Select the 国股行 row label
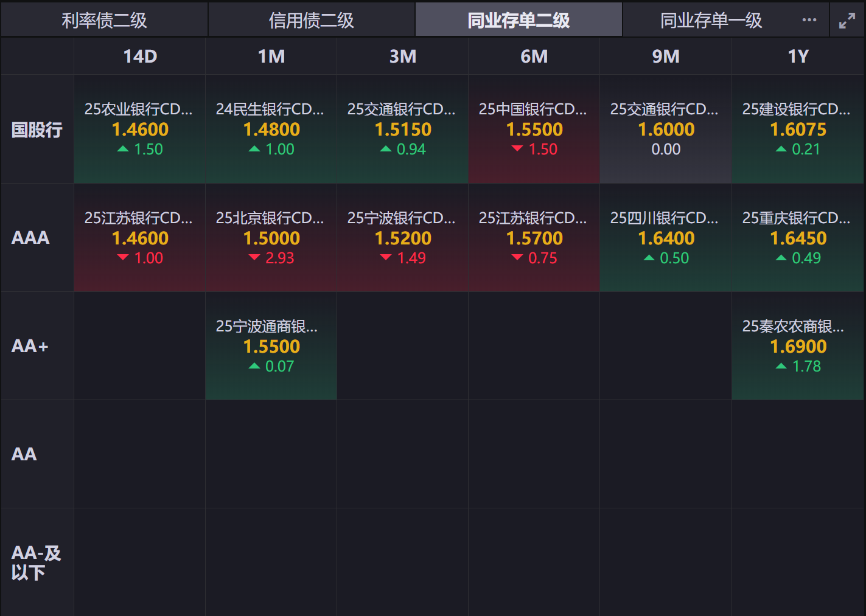Viewport: 866px width, 616px height. [x=37, y=130]
